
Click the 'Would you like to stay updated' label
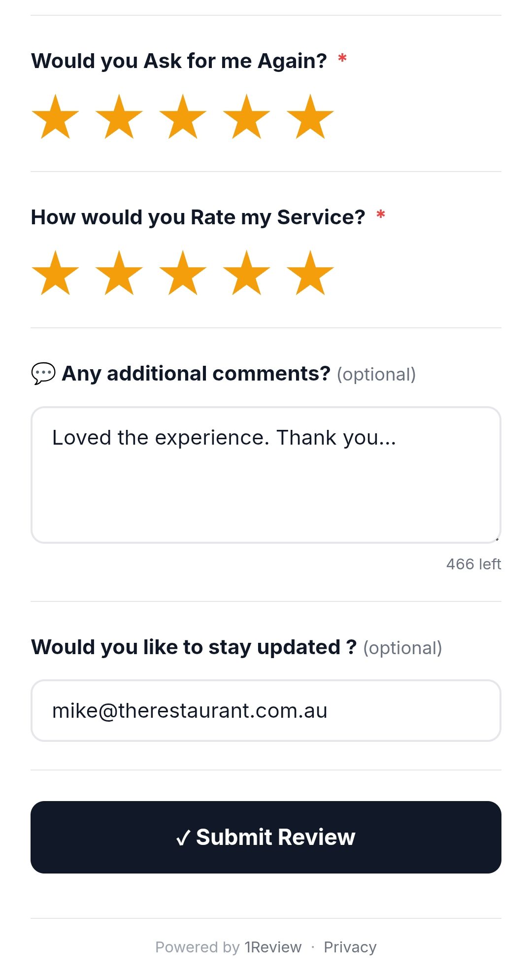coord(194,647)
